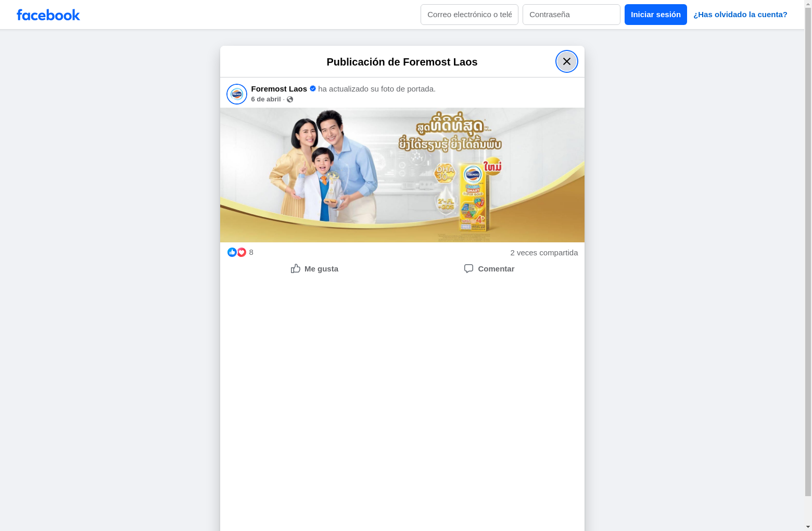View the 2 veces compartida shares
Image resolution: width=812 pixels, height=531 pixels.
click(544, 253)
